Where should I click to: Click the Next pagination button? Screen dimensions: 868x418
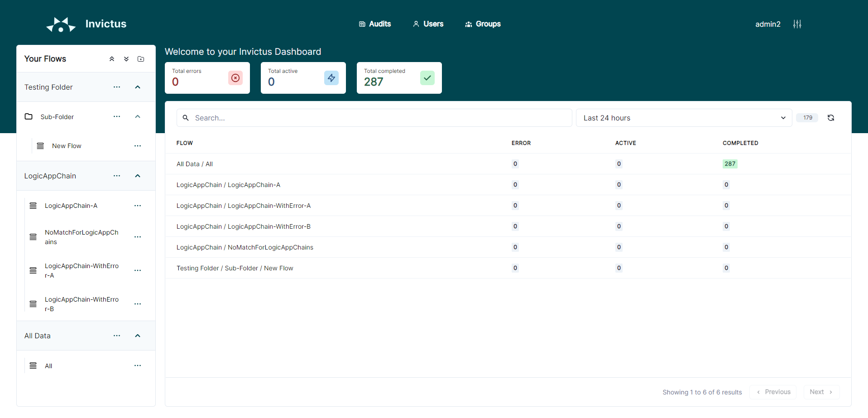click(x=821, y=392)
